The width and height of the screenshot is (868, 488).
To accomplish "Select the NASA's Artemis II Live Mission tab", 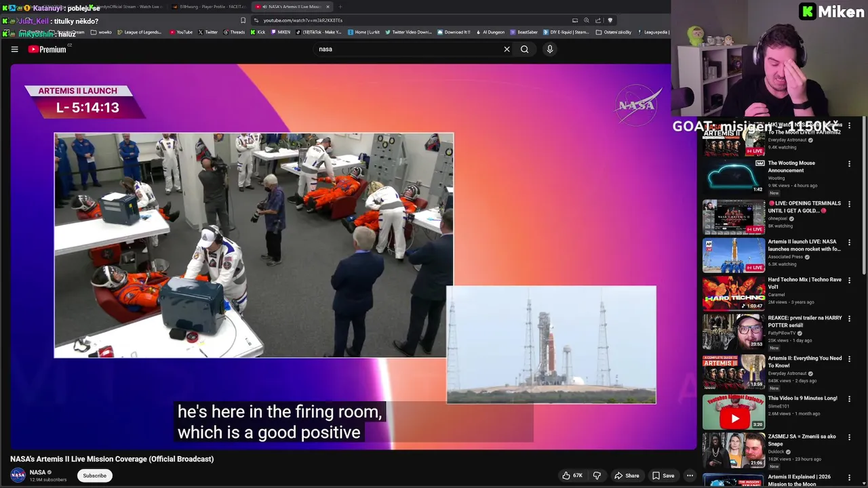I will pyautogui.click(x=292, y=7).
